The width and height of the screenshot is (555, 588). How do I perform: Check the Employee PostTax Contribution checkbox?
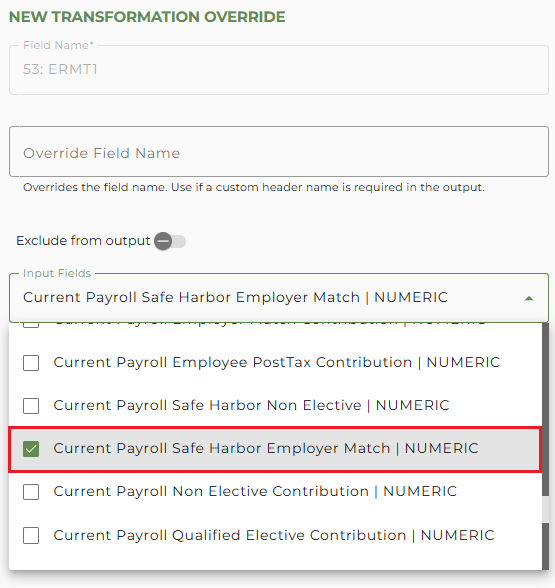point(31,363)
